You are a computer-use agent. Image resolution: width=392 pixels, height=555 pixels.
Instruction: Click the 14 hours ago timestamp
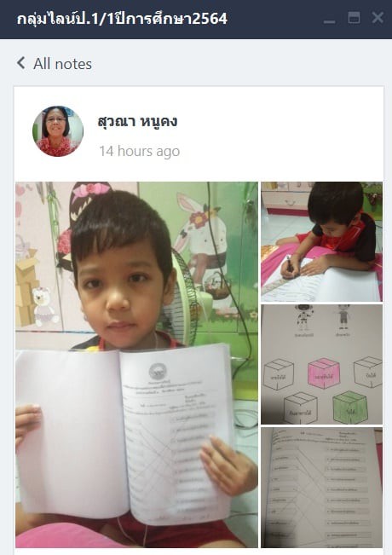[140, 151]
